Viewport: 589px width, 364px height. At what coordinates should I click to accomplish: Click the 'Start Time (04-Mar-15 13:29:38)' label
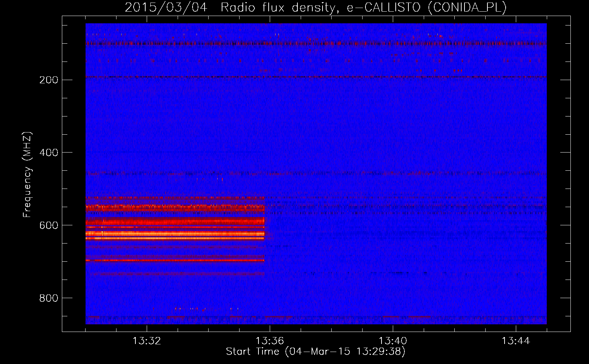pyautogui.click(x=316, y=352)
